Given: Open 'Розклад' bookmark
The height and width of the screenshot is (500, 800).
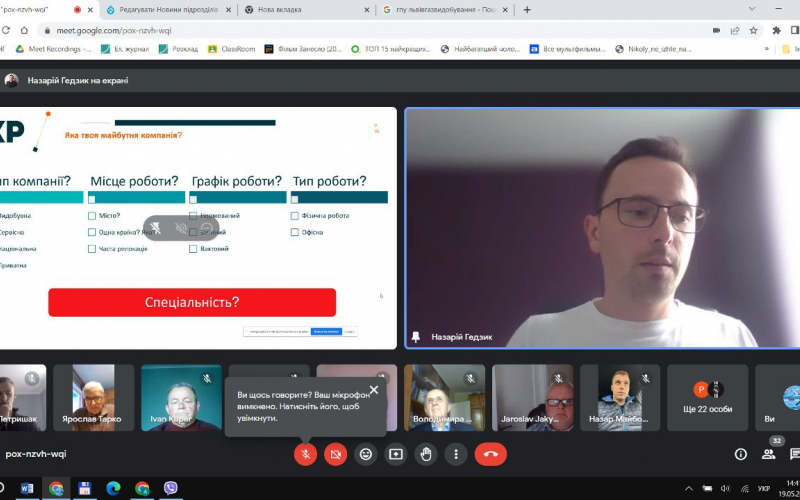Looking at the screenshot, I should click(179, 49).
